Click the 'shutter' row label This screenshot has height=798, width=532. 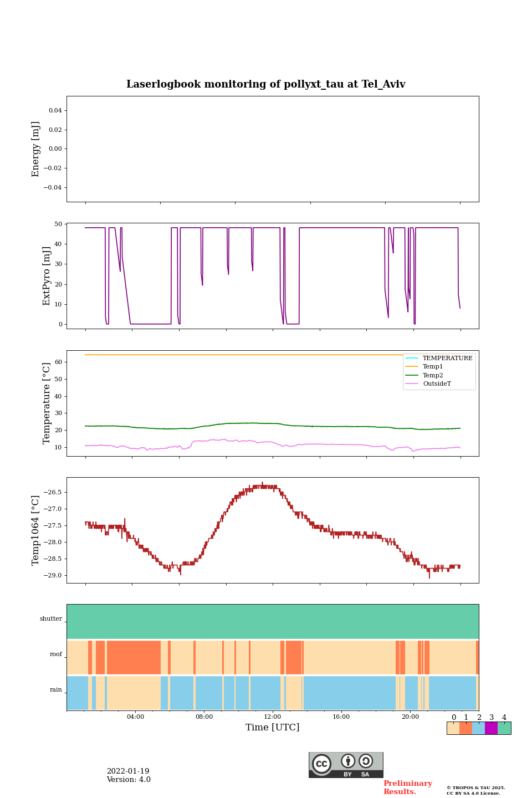[x=51, y=619]
